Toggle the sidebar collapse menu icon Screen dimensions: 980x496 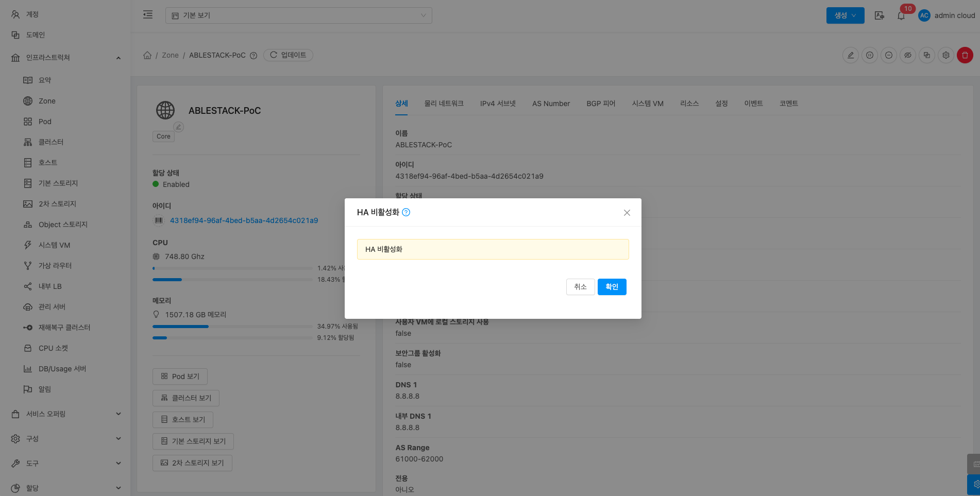coord(148,15)
